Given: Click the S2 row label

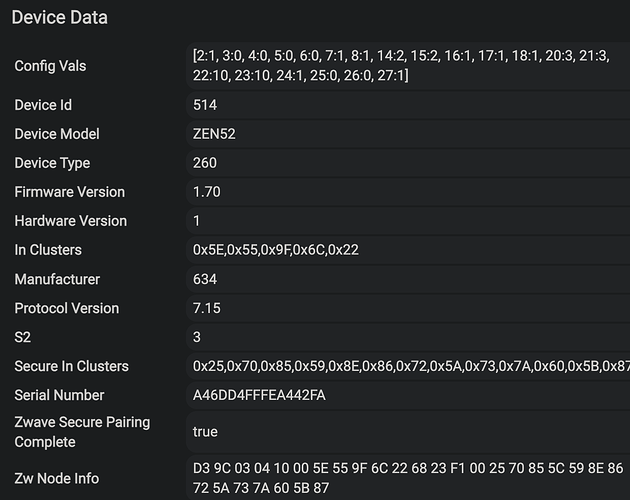Looking at the screenshot, I should click(x=24, y=337).
